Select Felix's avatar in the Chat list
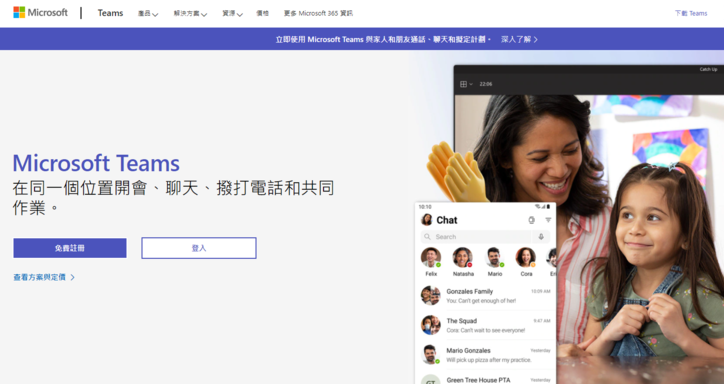724x384 pixels. coord(431,257)
